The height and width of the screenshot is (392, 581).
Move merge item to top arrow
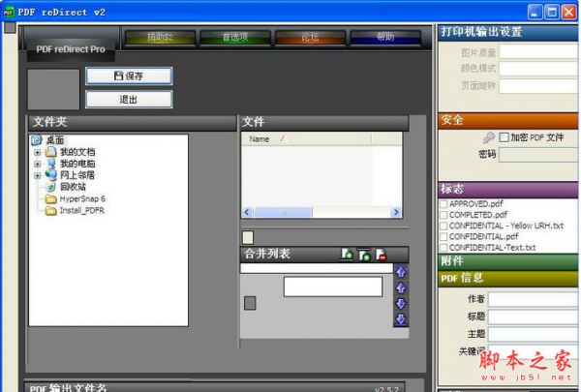(401, 272)
